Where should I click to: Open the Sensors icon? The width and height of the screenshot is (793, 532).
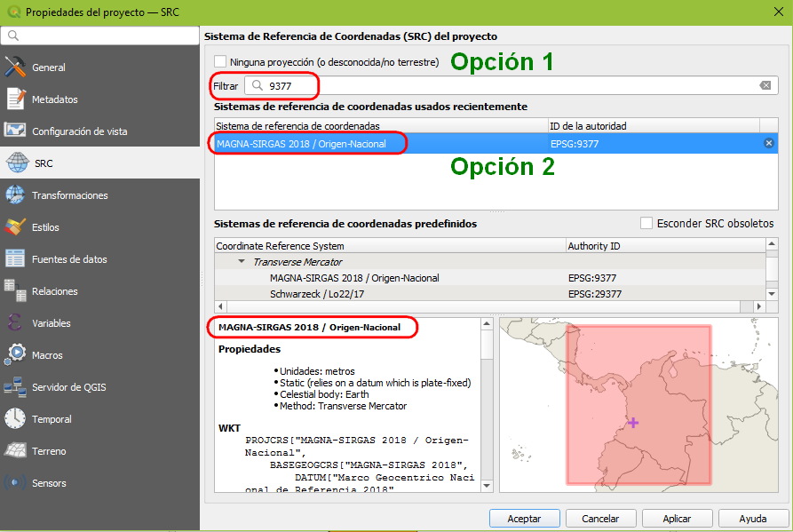coord(15,482)
